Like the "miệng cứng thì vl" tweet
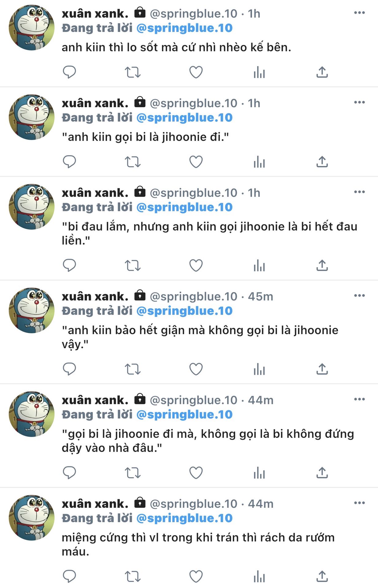 coord(196,576)
